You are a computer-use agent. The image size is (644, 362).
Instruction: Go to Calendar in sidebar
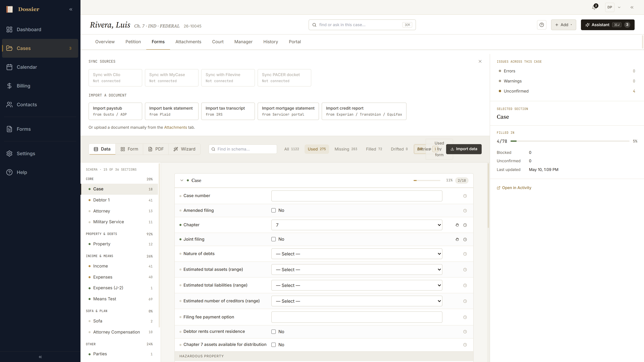pos(40,67)
